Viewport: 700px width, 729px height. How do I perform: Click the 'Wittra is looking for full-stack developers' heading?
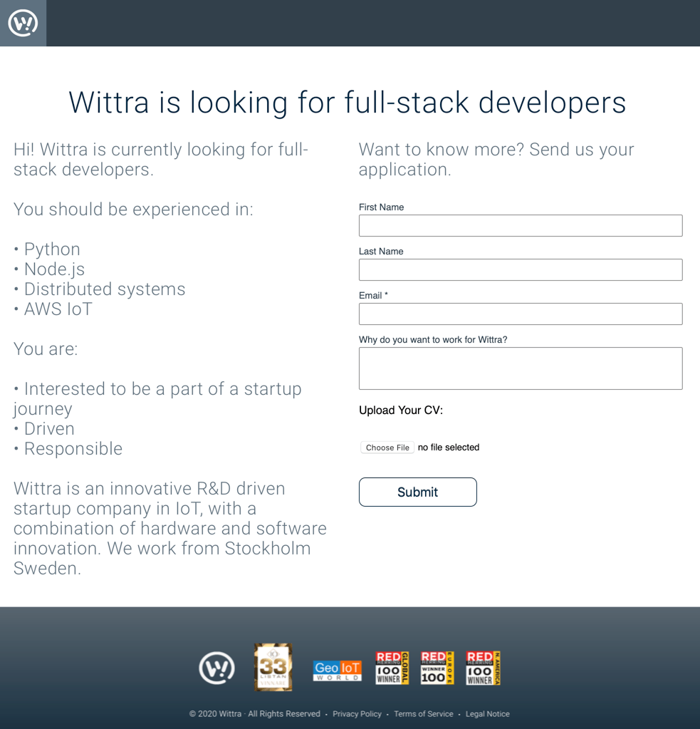pyautogui.click(x=348, y=103)
